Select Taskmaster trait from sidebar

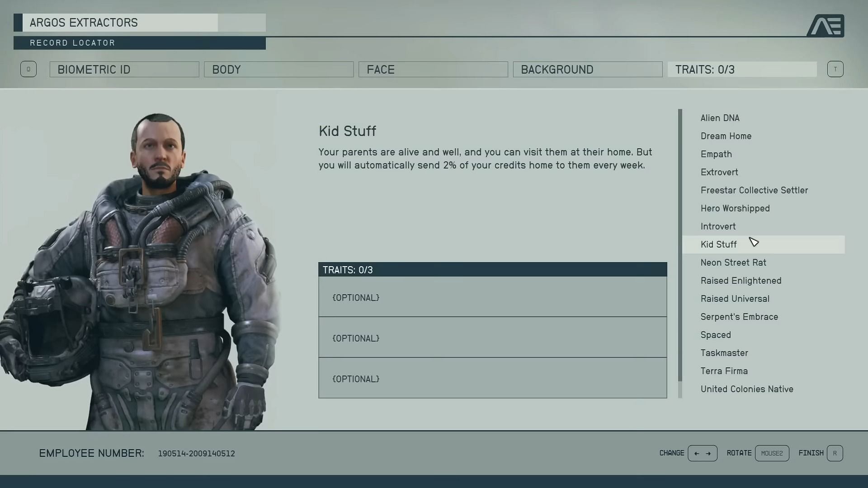point(724,353)
